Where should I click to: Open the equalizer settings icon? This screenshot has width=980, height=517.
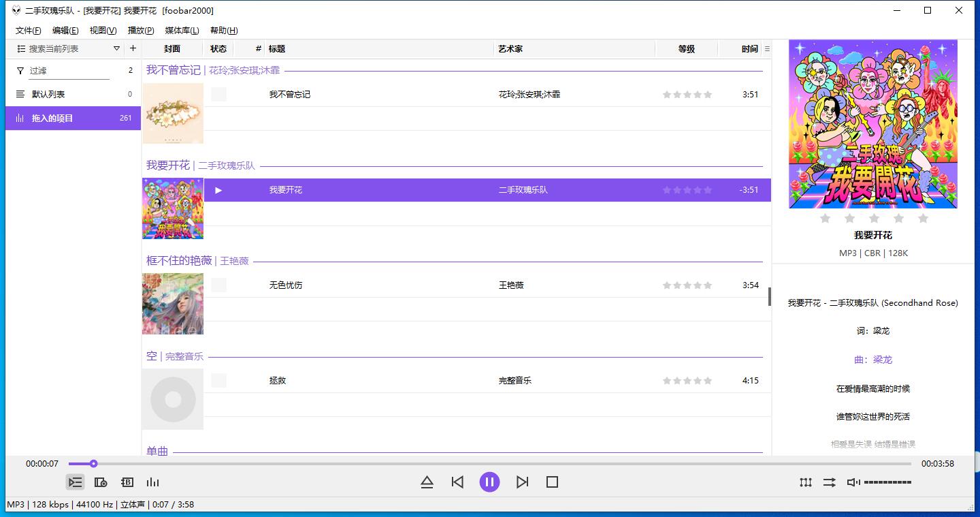pyautogui.click(x=806, y=482)
